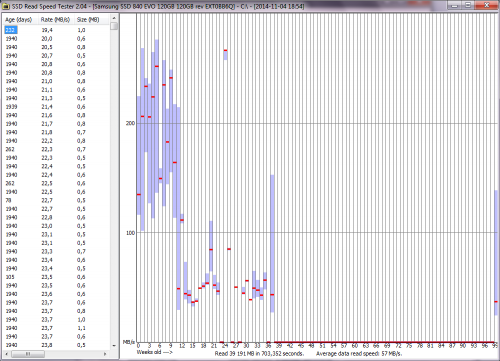Select the row with age 78

(56, 200)
